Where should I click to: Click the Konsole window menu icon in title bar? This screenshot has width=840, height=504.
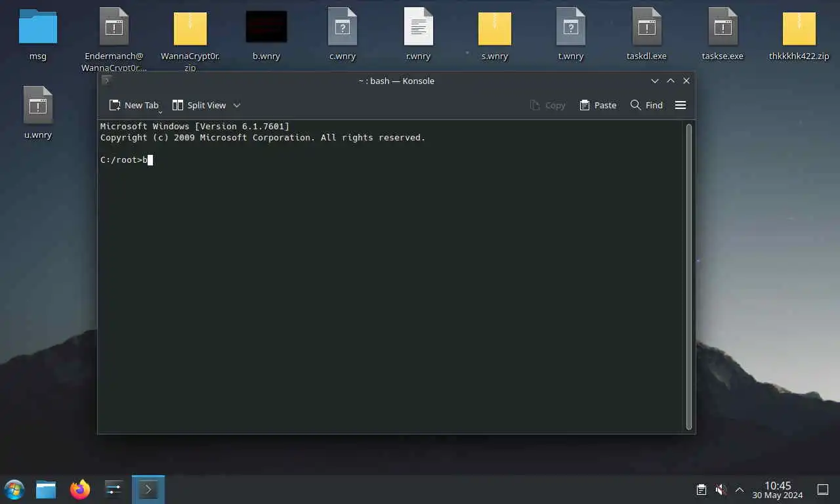point(107,81)
